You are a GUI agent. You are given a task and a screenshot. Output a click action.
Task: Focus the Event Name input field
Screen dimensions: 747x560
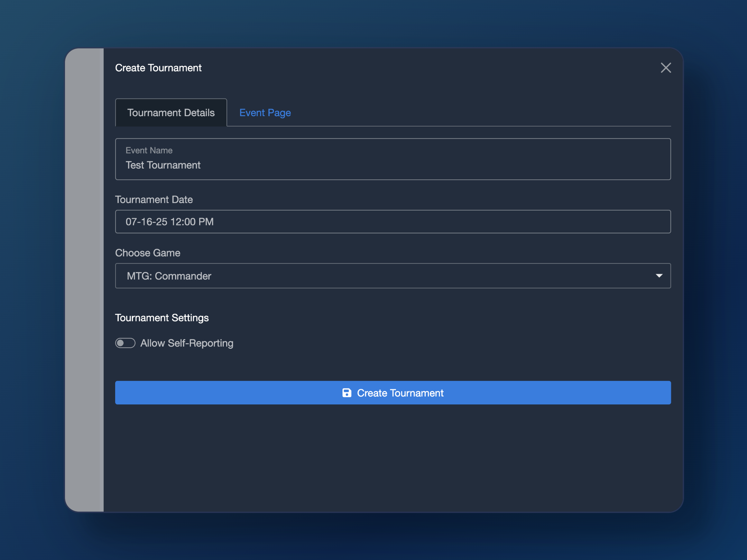(393, 159)
